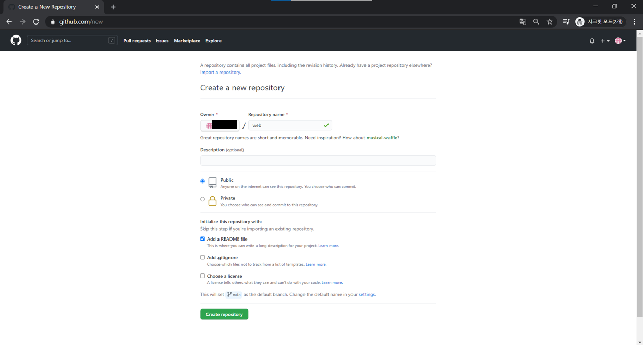The image size is (644, 346).
Task: Open the user avatar menu
Action: 620,41
